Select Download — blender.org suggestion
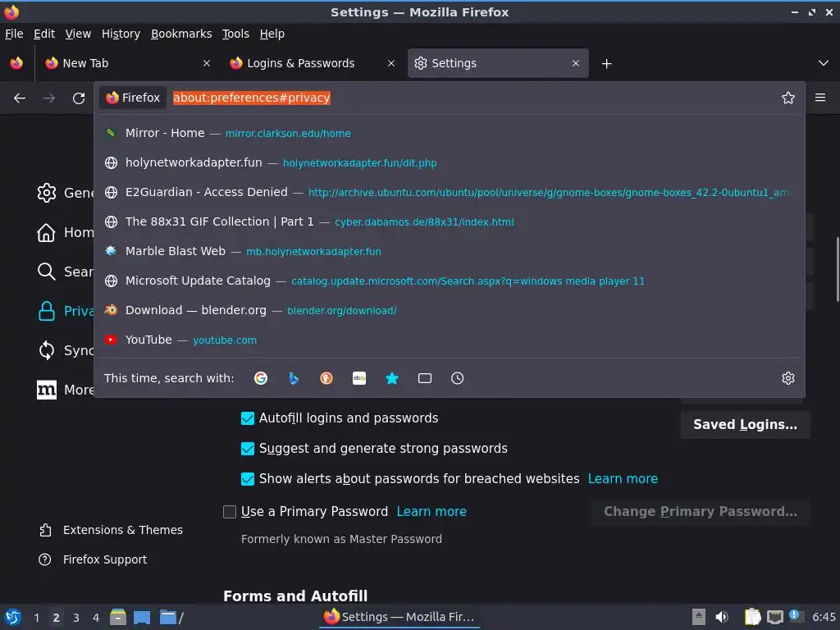This screenshot has width=840, height=630. pyautogui.click(x=450, y=310)
